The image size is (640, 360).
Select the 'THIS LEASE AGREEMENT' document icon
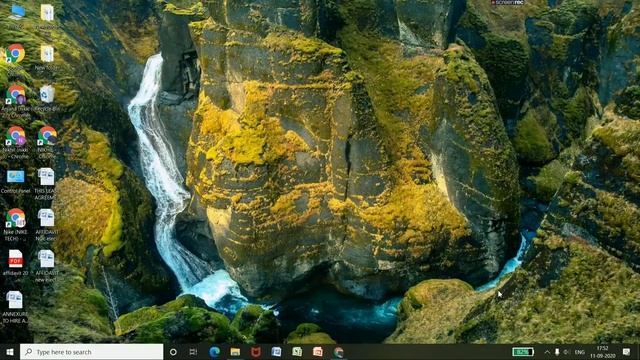(46, 183)
